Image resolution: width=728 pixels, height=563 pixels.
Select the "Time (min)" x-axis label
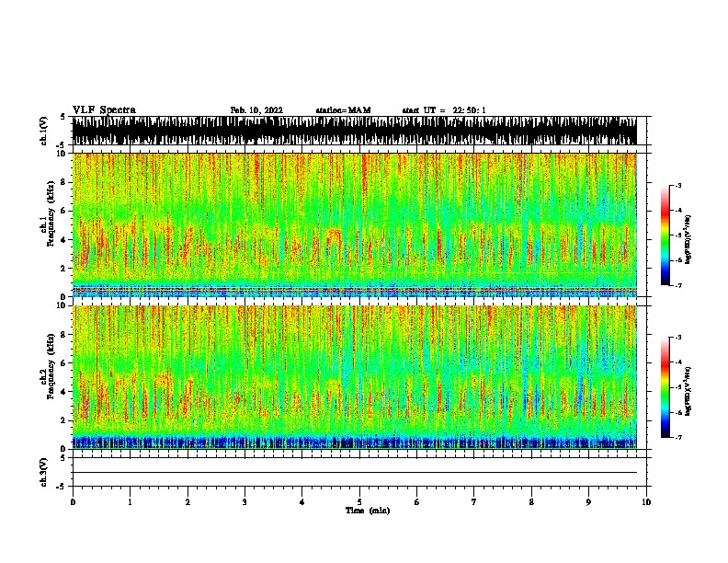(368, 511)
